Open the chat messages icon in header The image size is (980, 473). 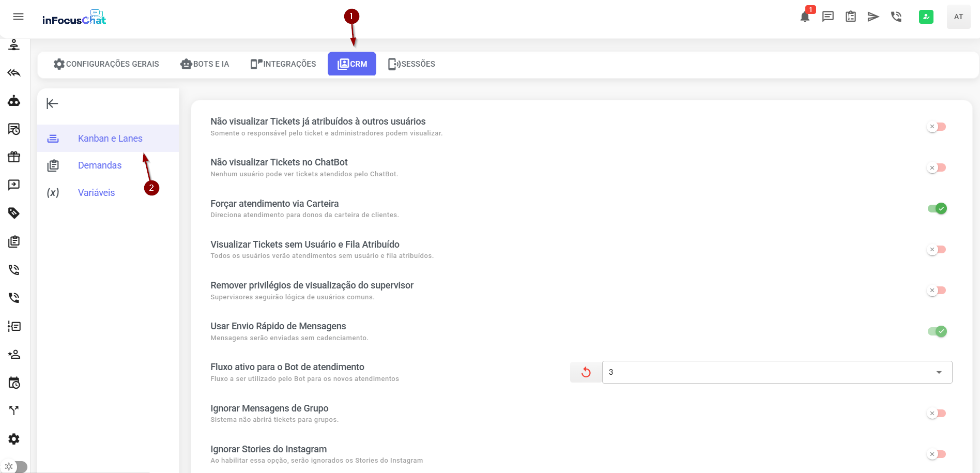pyautogui.click(x=828, y=17)
